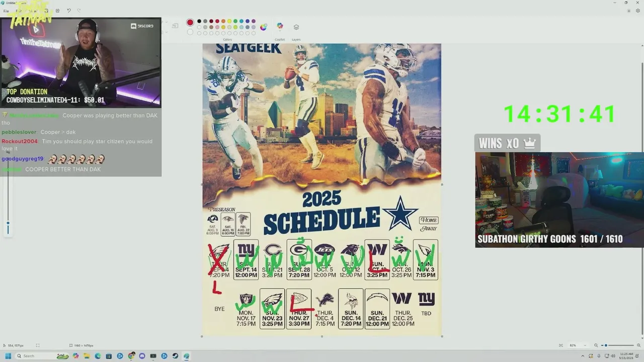Click the goodguygreg19 chat username
The image size is (644, 362).
22,159
